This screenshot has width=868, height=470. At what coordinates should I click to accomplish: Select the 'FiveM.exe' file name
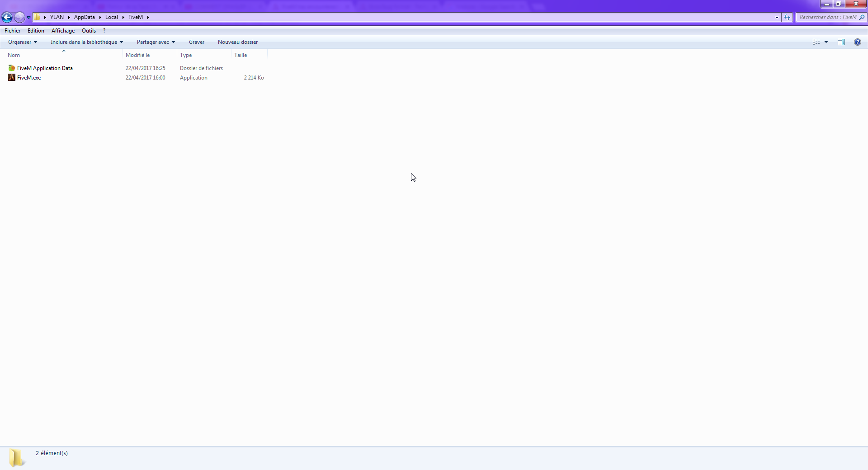tap(29, 78)
